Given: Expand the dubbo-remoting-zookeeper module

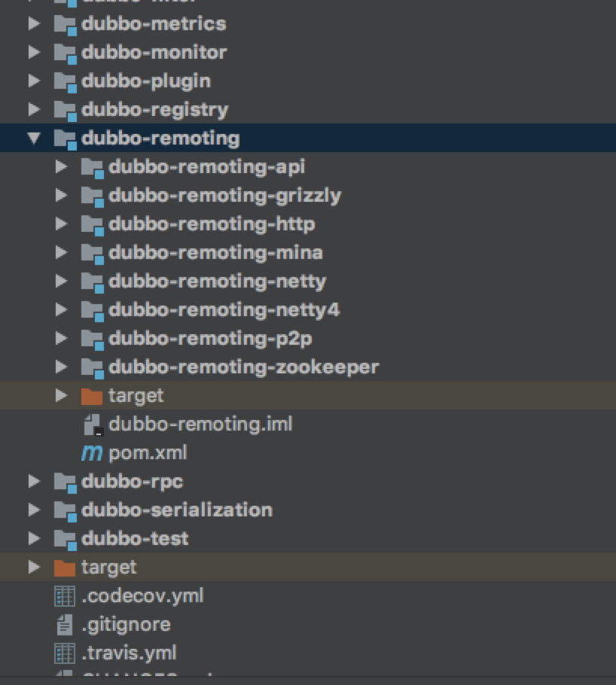Looking at the screenshot, I should click(x=61, y=367).
